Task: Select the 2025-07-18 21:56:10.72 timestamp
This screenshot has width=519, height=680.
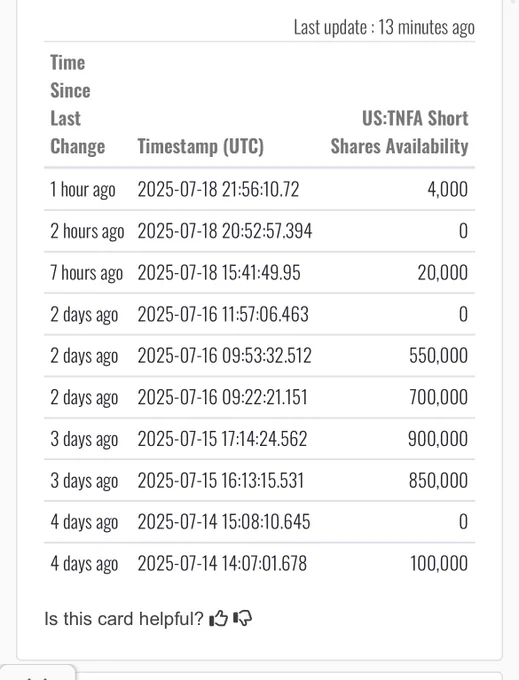Action: 218,190
